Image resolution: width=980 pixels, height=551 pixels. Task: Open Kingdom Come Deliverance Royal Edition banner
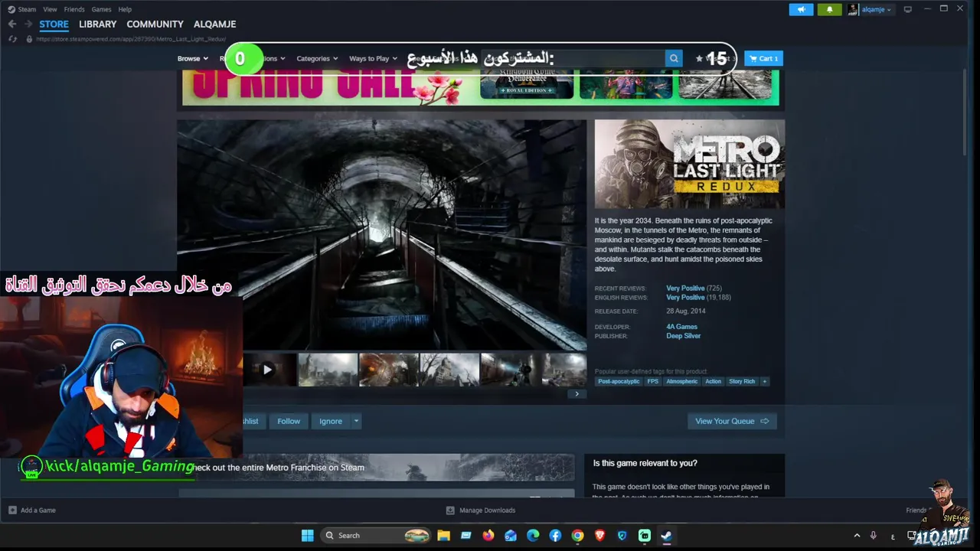coord(527,84)
